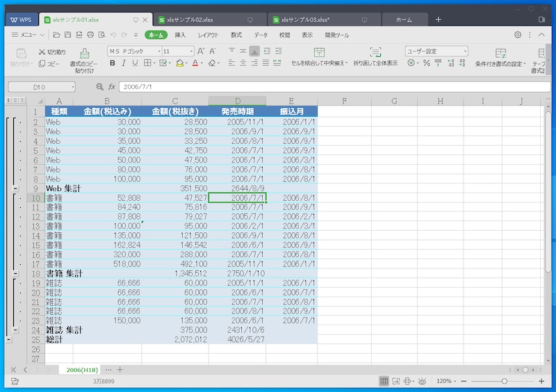Image resolution: width=556 pixels, height=392 pixels.
Task: Select the format painter icon
Action: 84,53
